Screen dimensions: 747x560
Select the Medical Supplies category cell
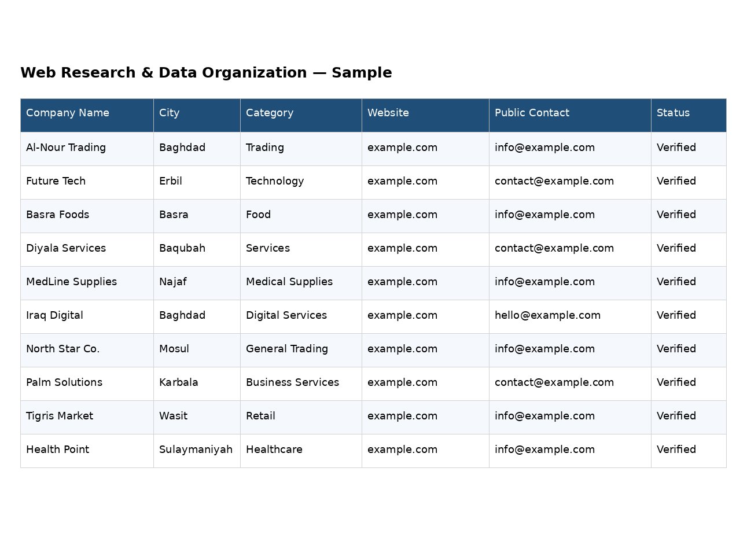tap(301, 283)
